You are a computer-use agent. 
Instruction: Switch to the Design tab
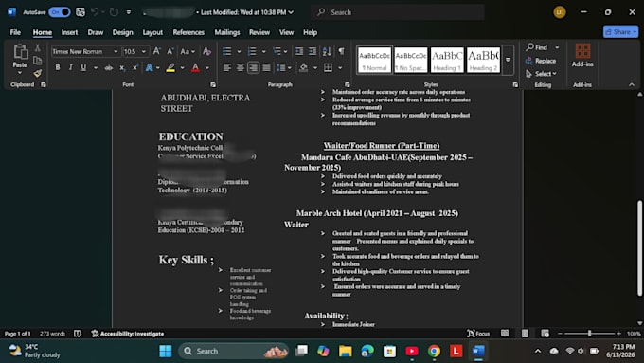click(122, 32)
